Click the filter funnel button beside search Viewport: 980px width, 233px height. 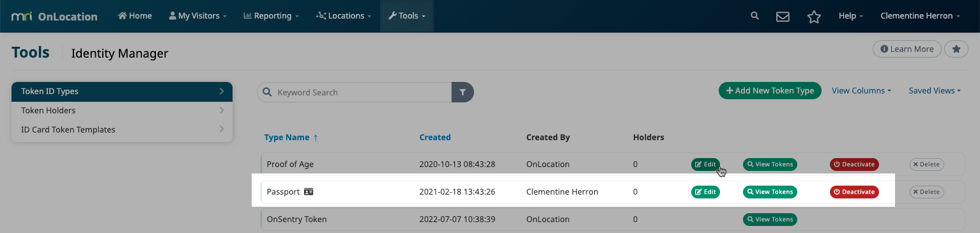click(463, 92)
